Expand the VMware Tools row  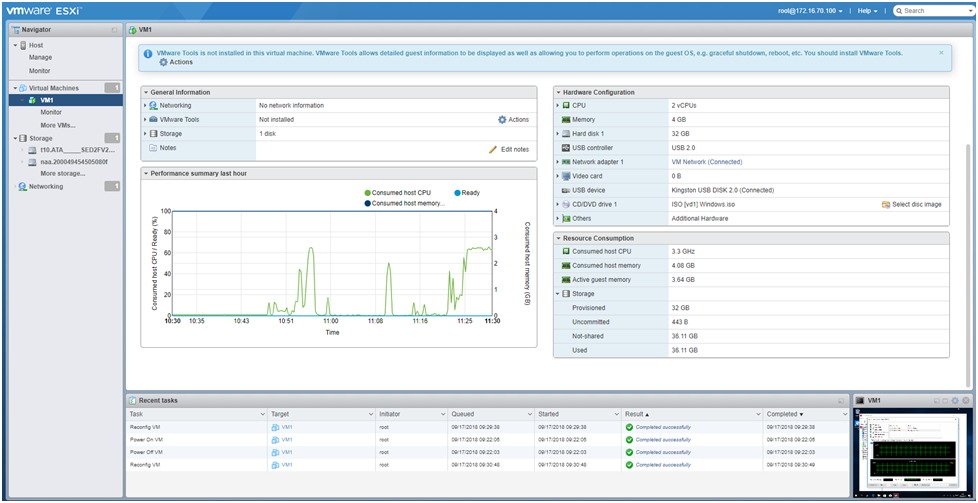click(145, 119)
